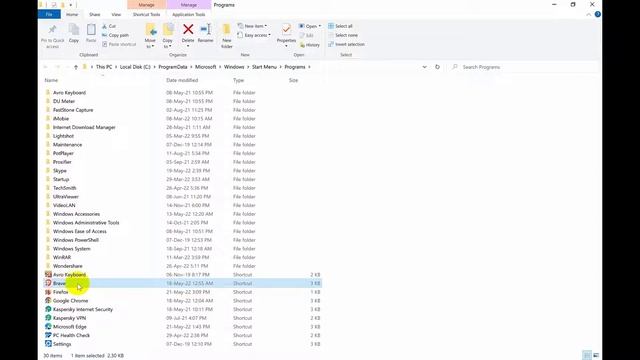Select the WinRAR folder
Screen dimensions: 640x360
click(x=62, y=258)
